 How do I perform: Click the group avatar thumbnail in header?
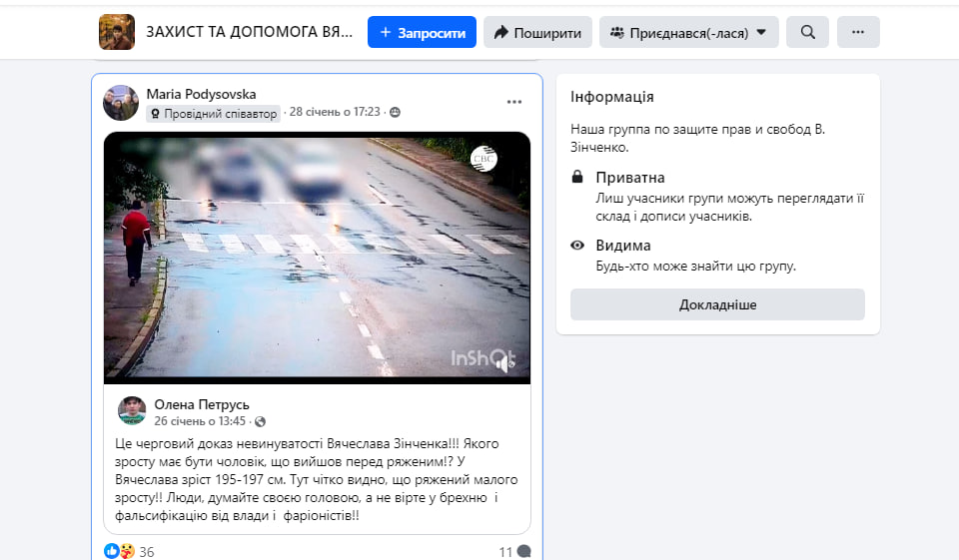pos(117,32)
